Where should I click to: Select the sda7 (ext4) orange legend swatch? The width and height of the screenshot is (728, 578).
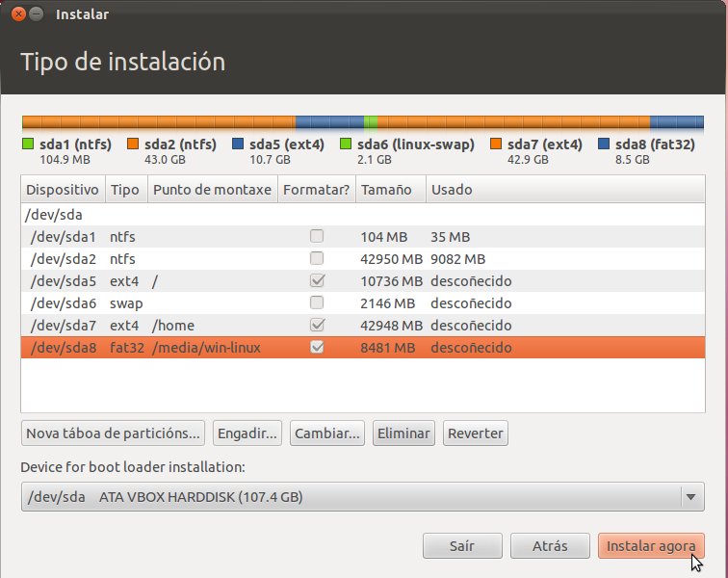pyautogui.click(x=496, y=144)
